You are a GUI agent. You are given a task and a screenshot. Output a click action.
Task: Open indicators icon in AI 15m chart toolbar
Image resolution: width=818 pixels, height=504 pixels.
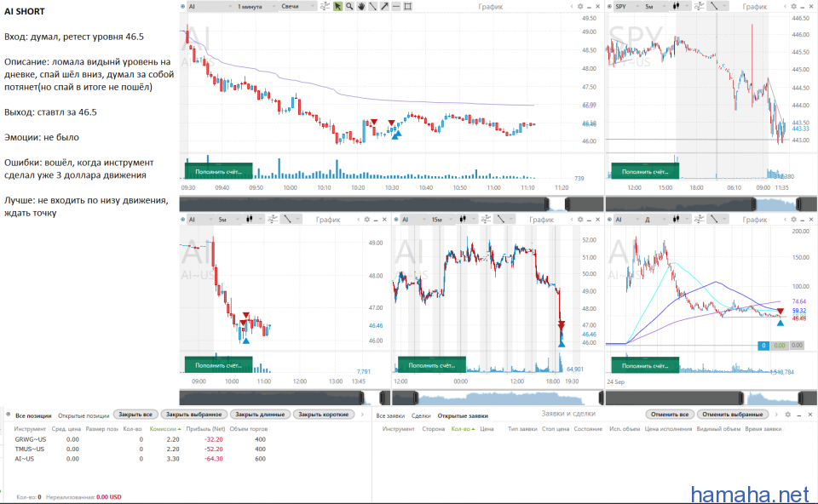click(486, 220)
